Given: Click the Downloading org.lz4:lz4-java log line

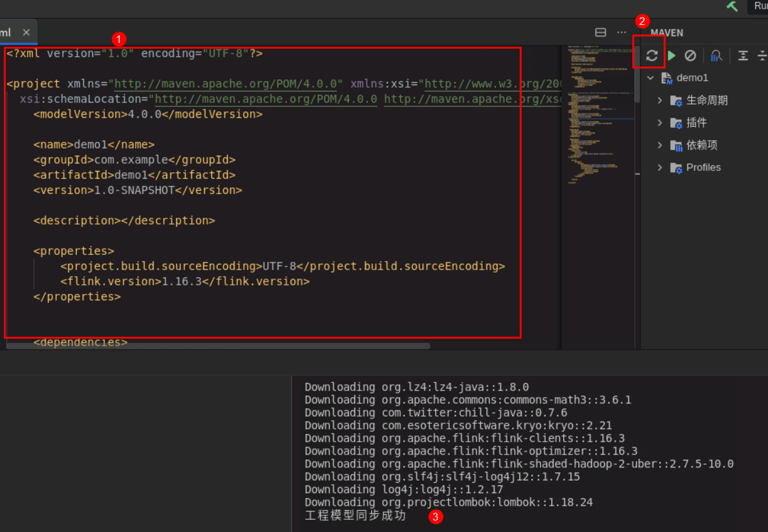Looking at the screenshot, I should [x=417, y=387].
